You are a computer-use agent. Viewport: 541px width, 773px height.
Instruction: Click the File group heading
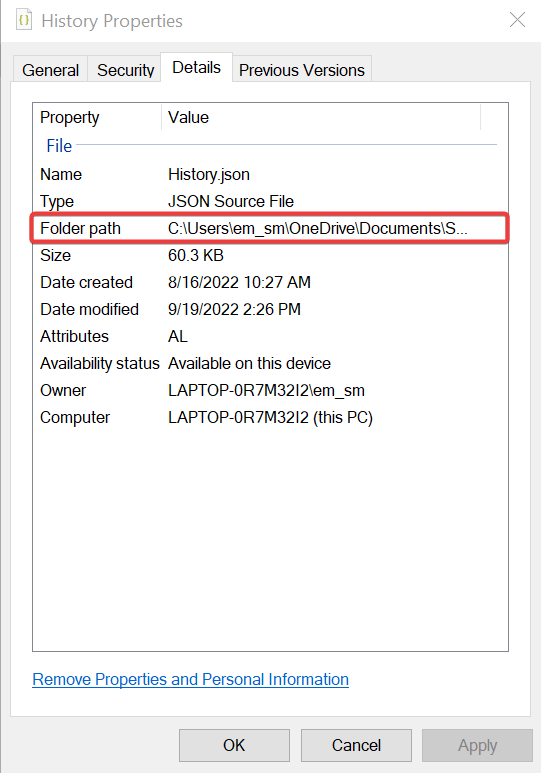click(x=59, y=146)
